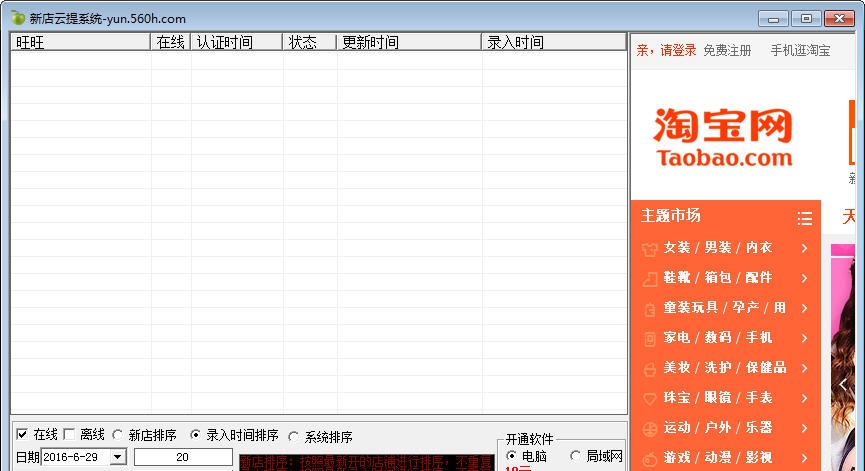This screenshot has width=865, height=471.
Task: Open the 女装 / 男装 / 内衣 category link
Action: tap(718, 248)
